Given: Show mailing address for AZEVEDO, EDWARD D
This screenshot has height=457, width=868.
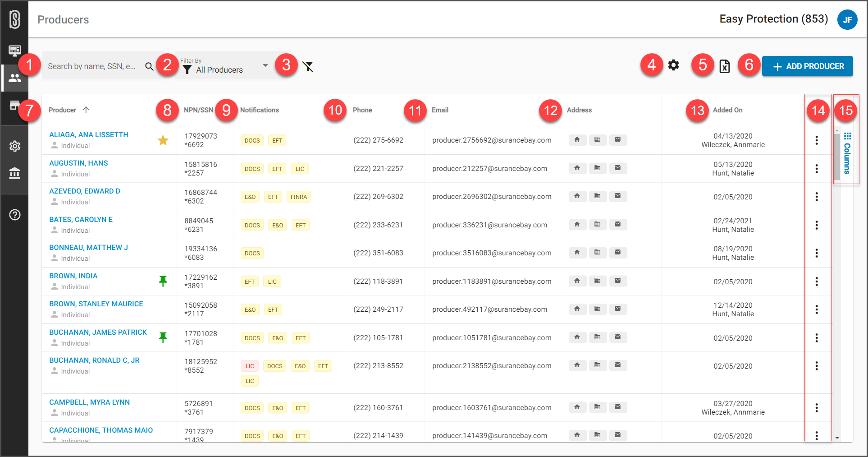Looking at the screenshot, I should [x=618, y=196].
